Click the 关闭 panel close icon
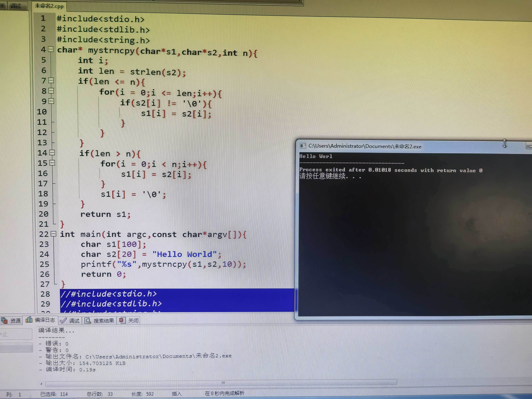532x399 pixels. coord(122,320)
